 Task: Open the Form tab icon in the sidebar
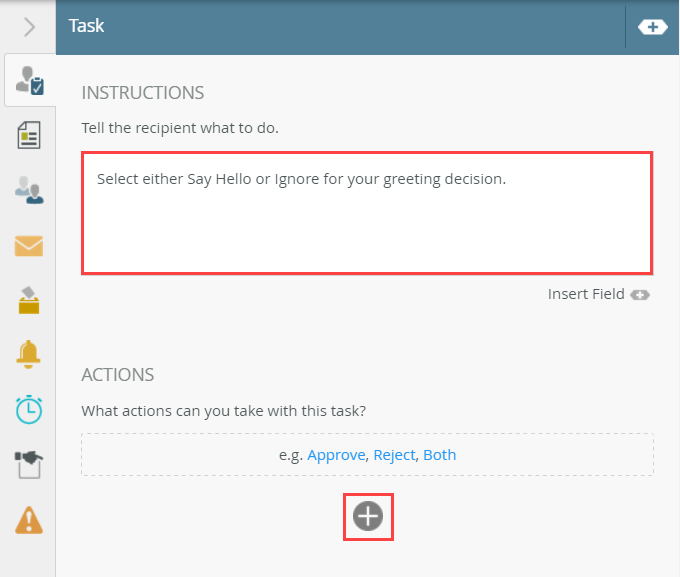[x=29, y=135]
